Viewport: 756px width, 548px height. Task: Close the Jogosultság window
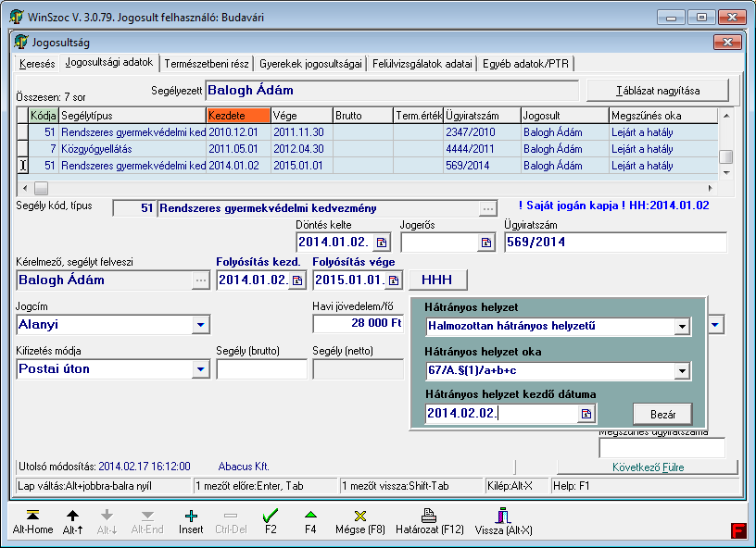click(x=727, y=43)
